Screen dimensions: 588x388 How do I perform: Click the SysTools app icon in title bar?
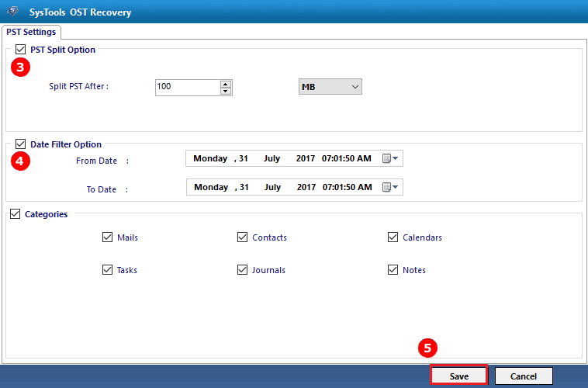point(12,11)
